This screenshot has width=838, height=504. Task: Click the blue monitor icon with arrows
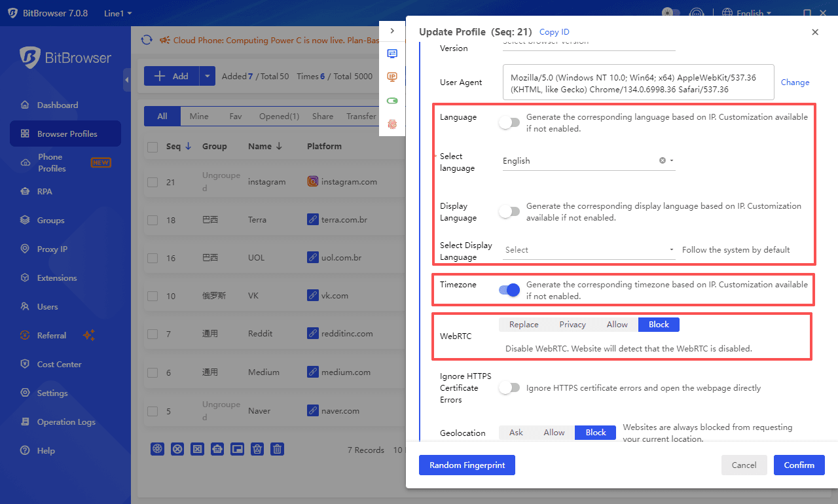click(392, 54)
